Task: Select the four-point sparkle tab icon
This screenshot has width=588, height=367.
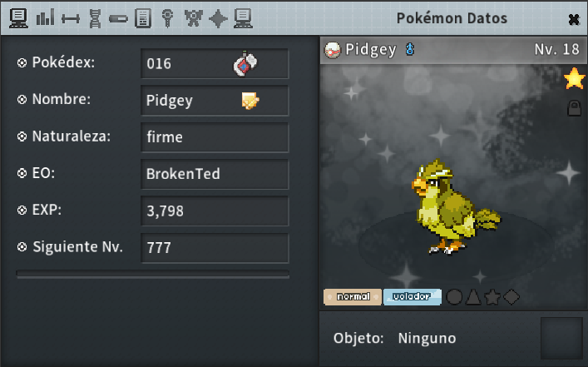Action: pyautogui.click(x=218, y=18)
